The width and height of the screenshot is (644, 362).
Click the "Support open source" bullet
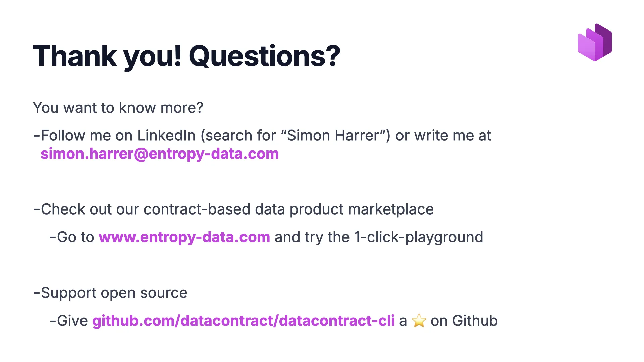point(114,293)
